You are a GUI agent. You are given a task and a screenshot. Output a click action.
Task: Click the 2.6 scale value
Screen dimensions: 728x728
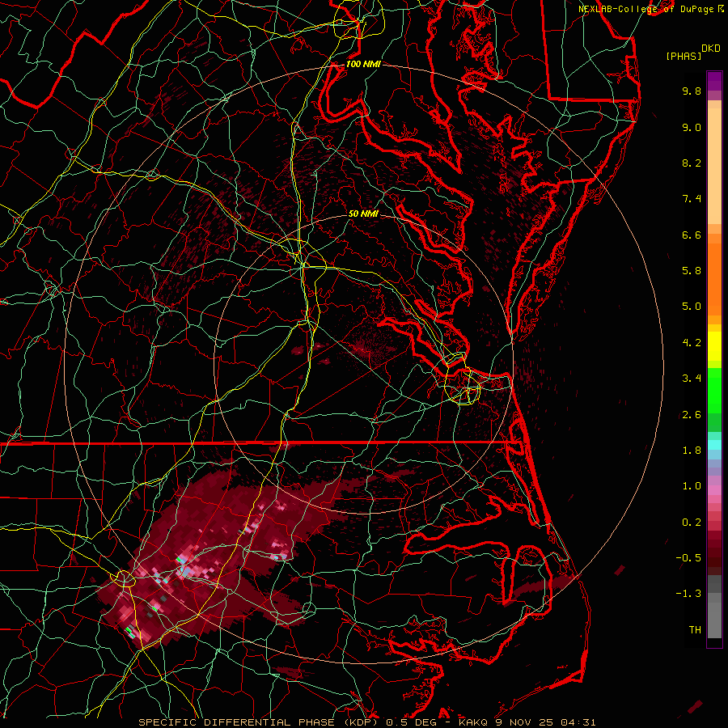[x=692, y=415]
